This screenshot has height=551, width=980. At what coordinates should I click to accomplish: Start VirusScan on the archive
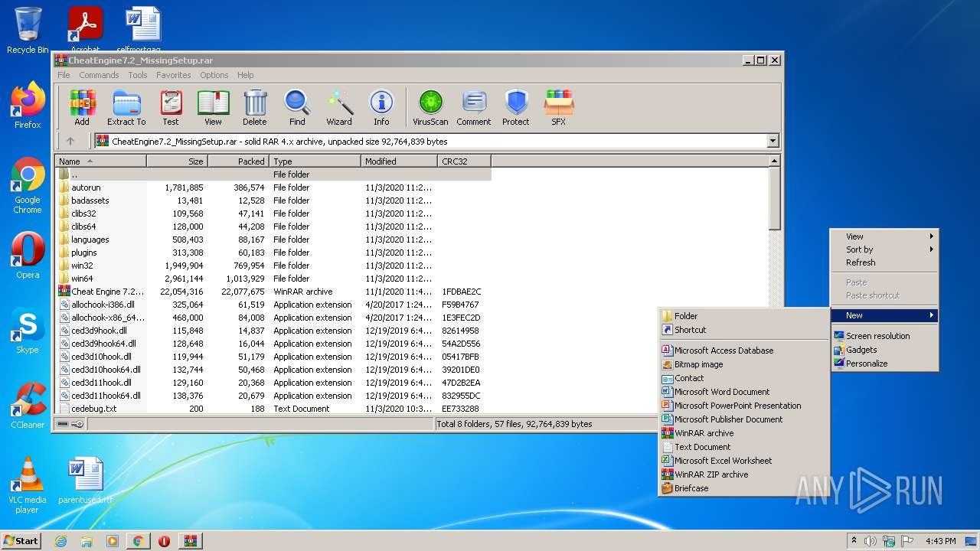point(430,107)
